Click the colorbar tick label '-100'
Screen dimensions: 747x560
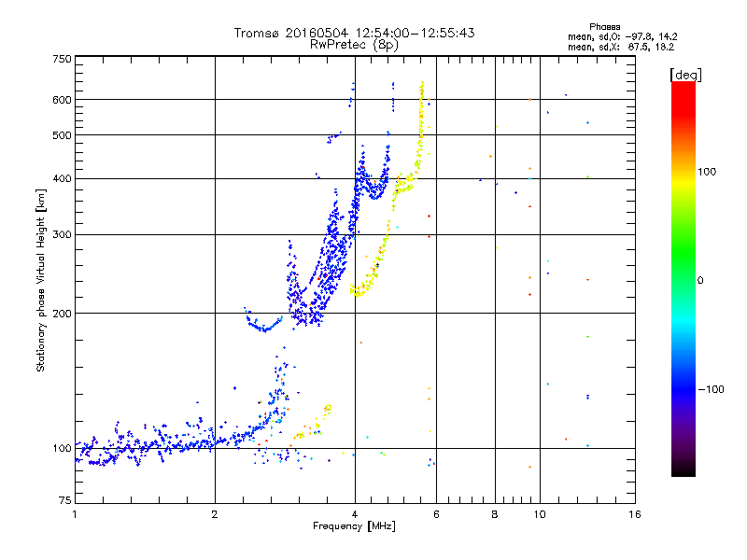(x=711, y=389)
